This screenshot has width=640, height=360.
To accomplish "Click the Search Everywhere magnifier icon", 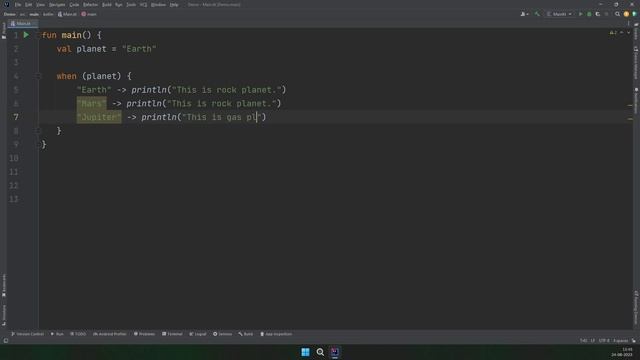I will (617, 14).
